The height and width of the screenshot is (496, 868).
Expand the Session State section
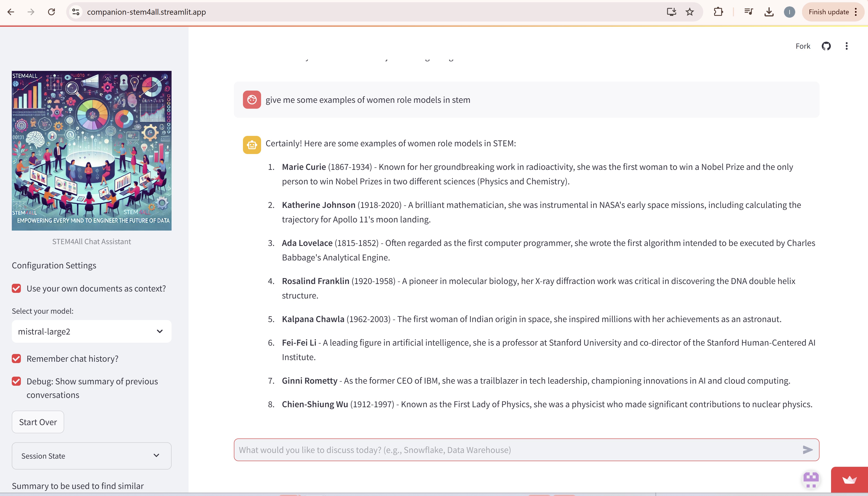click(x=91, y=456)
